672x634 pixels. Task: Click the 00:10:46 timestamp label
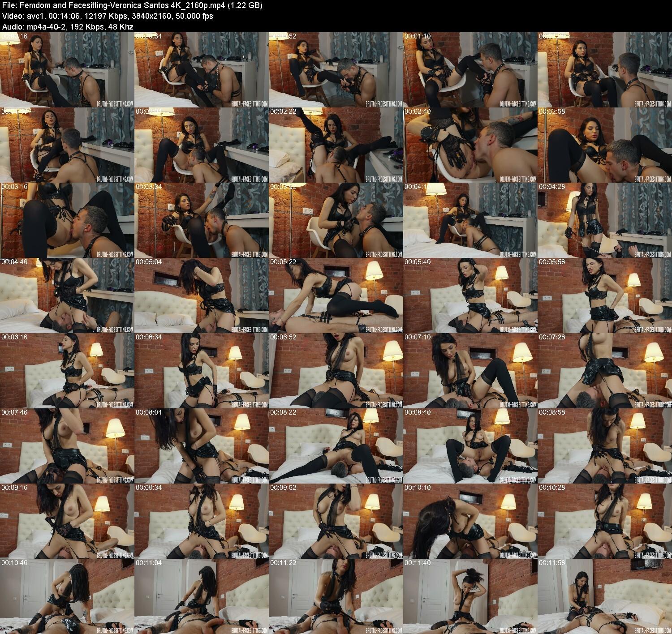(13, 562)
